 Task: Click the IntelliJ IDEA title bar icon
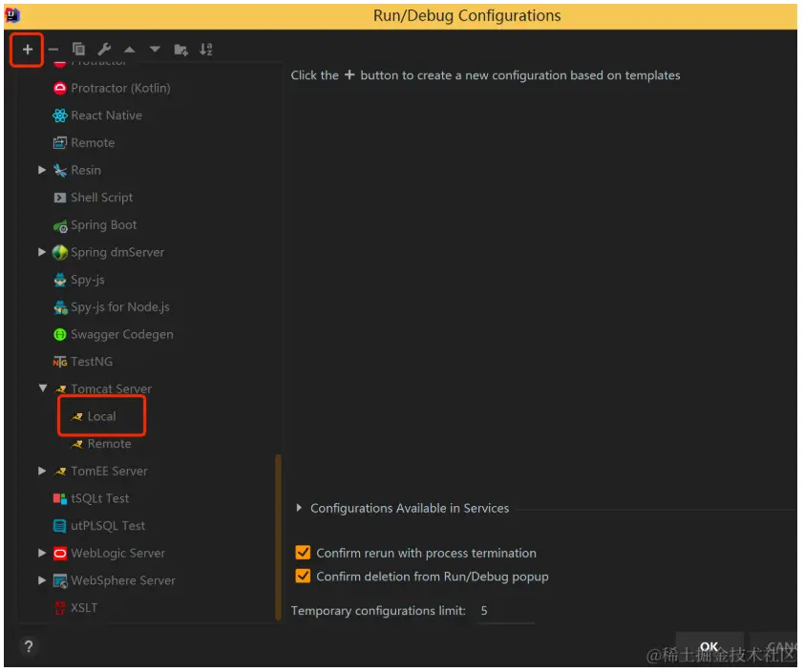point(12,15)
